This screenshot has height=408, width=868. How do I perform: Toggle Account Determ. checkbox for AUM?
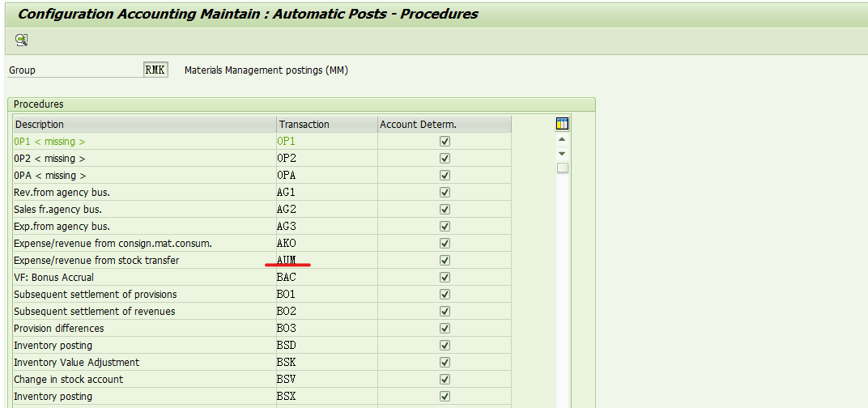(x=445, y=260)
